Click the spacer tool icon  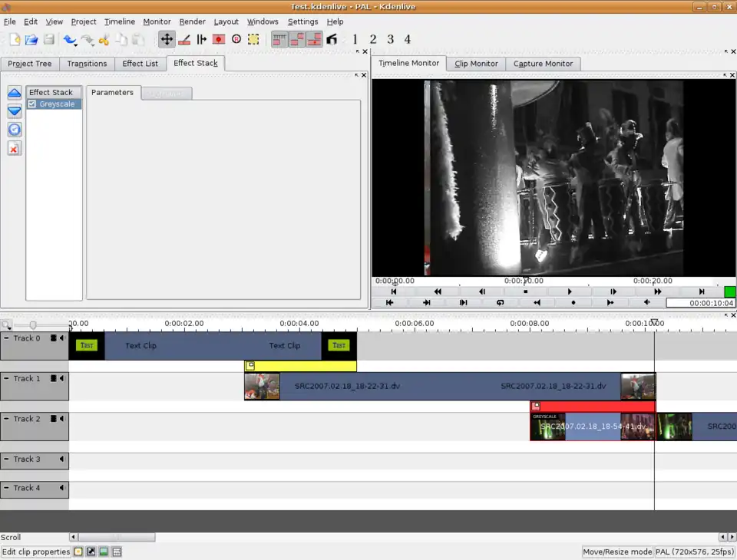pos(202,39)
